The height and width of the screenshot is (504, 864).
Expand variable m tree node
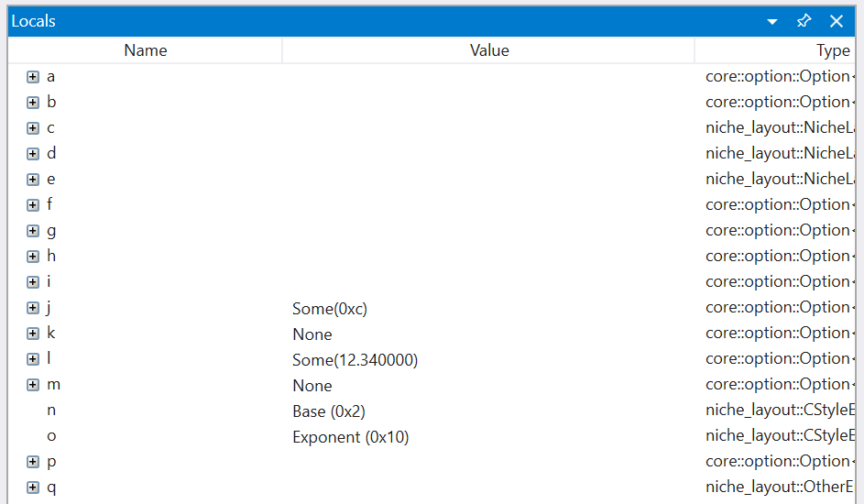33,385
